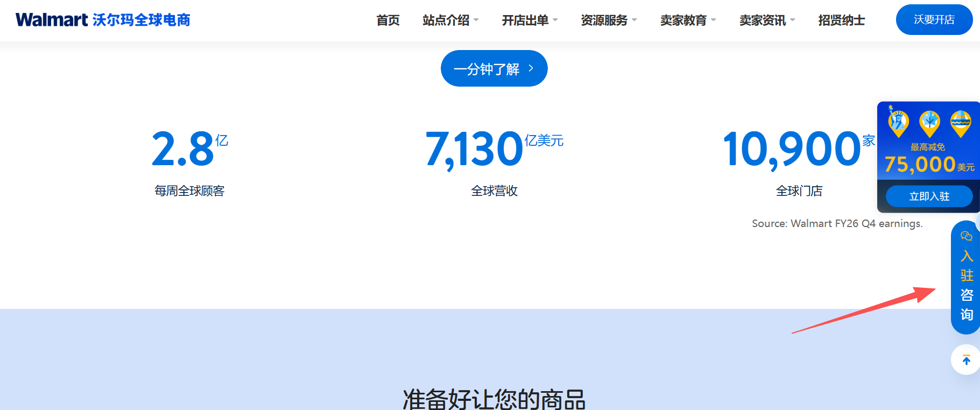Click the 2.8 亿 statistic
The width and height of the screenshot is (980, 410).
pos(190,149)
